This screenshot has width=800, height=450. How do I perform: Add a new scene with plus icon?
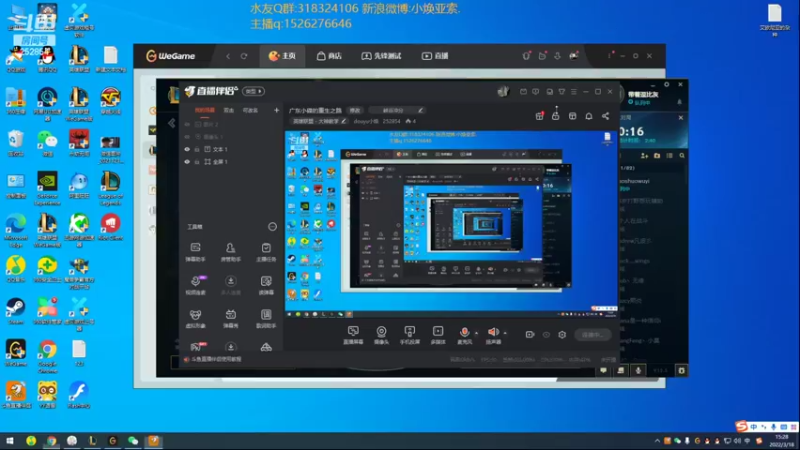(276, 110)
